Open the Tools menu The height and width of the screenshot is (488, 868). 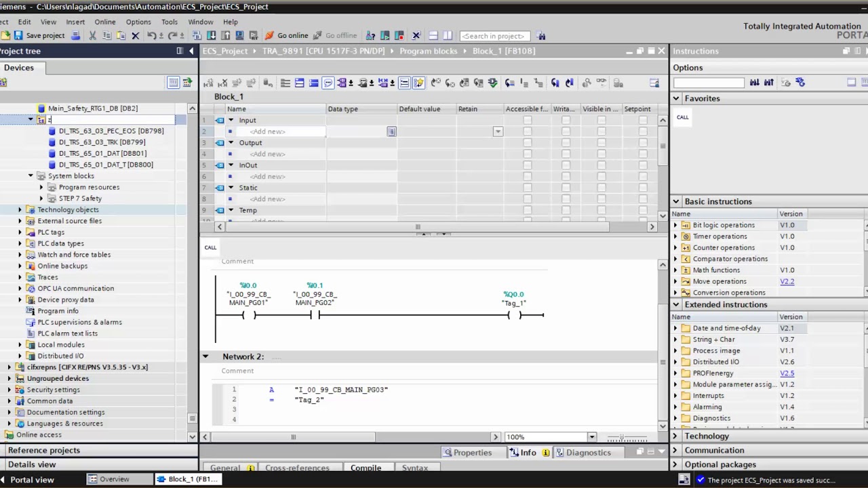[170, 22]
